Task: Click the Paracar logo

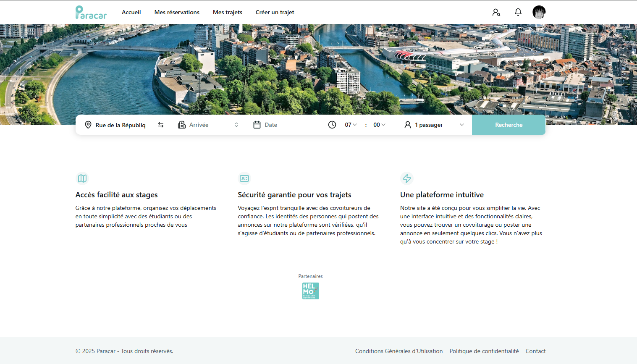Action: (91, 12)
